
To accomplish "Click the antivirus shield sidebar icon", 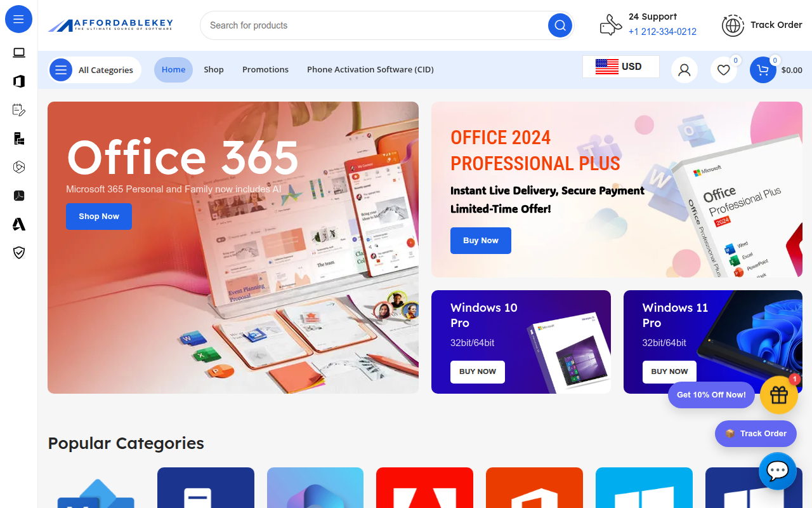I will (x=19, y=253).
